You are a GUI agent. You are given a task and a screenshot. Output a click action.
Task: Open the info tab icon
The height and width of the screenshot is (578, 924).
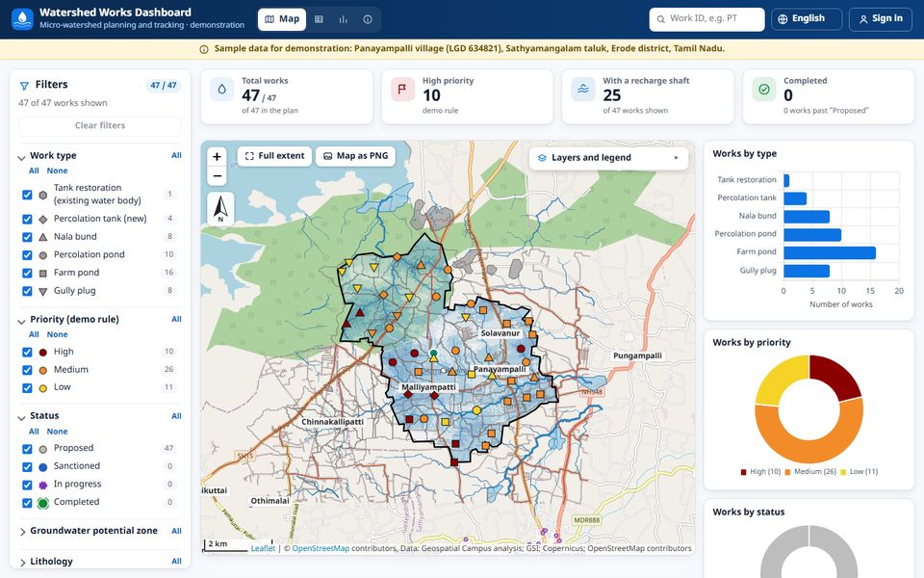pyautogui.click(x=367, y=19)
